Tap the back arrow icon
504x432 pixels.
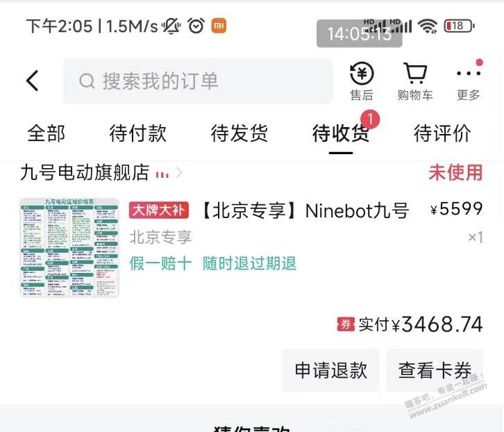[x=32, y=81]
